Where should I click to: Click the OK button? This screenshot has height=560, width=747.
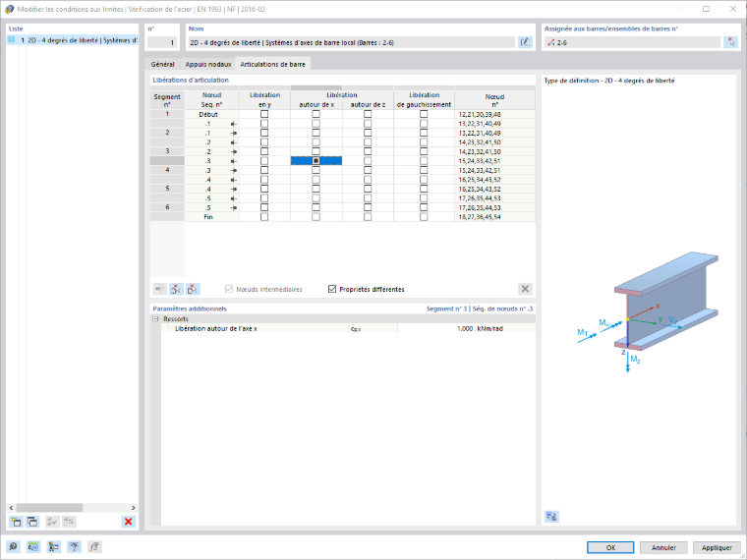[610, 547]
